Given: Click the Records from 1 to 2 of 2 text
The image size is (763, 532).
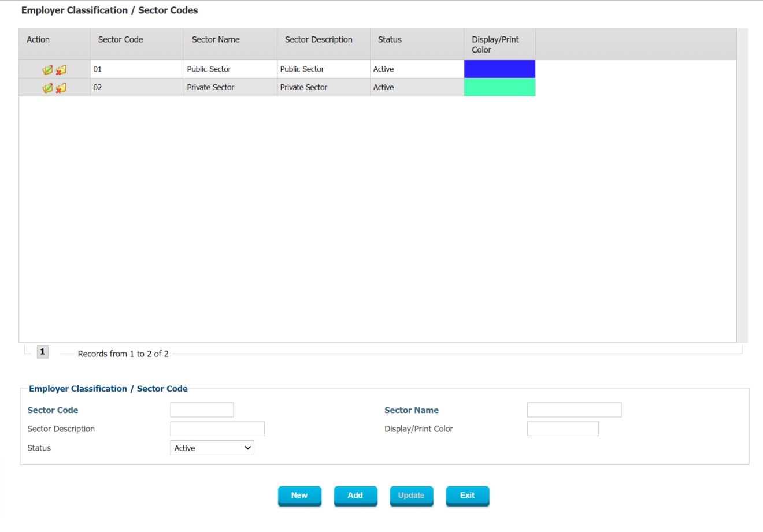Looking at the screenshot, I should pyautogui.click(x=123, y=354).
